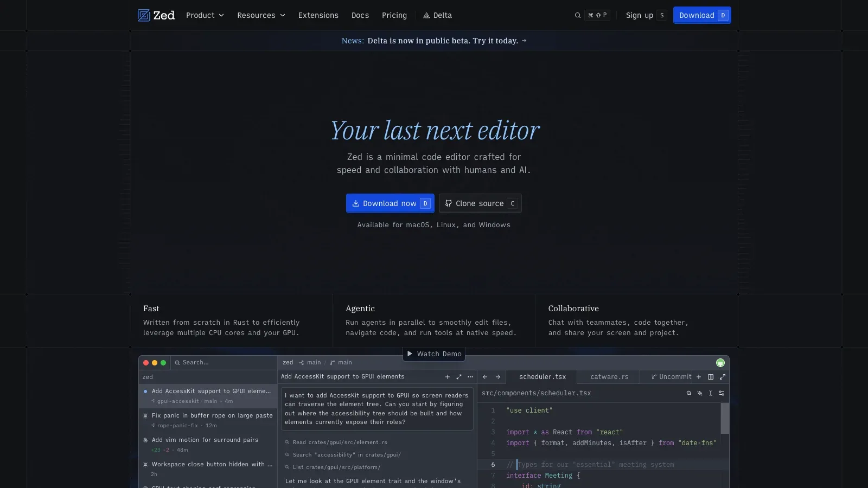Click the magnifier icon beside List crates/gpui/src/platform/
The height and width of the screenshot is (488, 868).
[x=288, y=467]
